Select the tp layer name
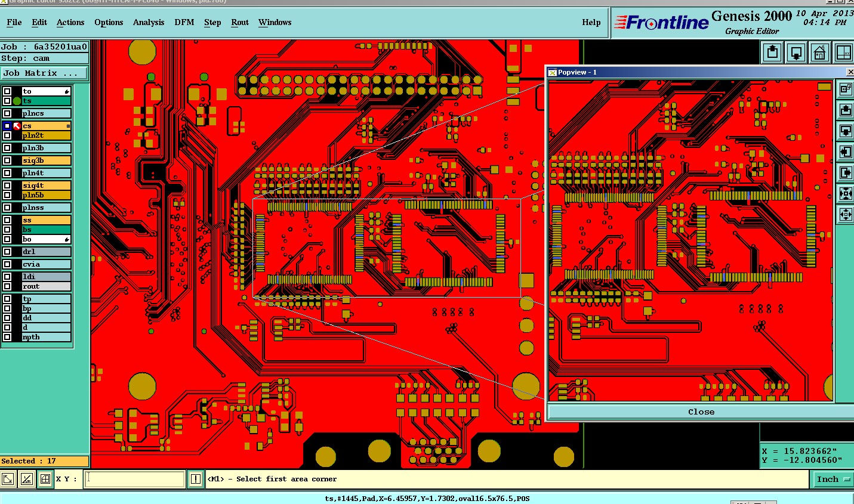Image resolution: width=854 pixels, height=504 pixels. [x=46, y=299]
